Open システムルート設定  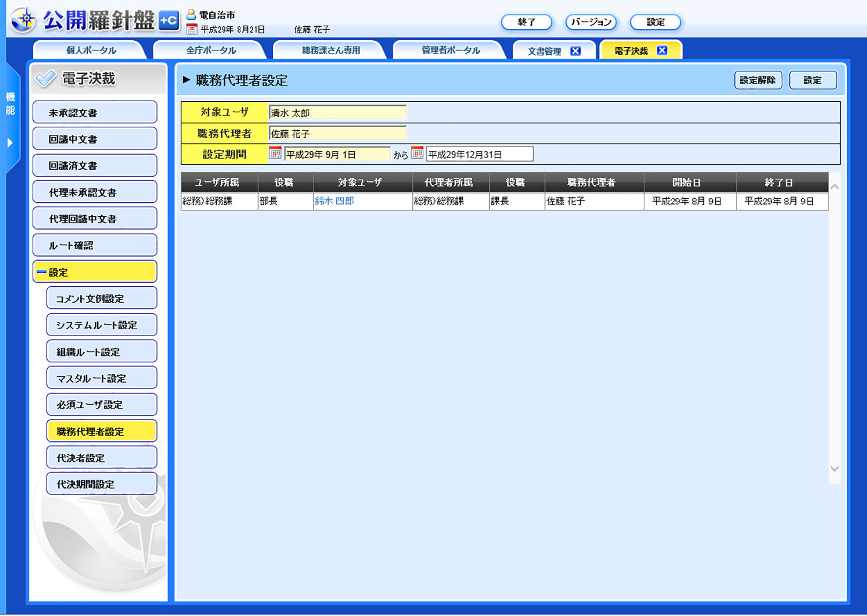coord(102,325)
